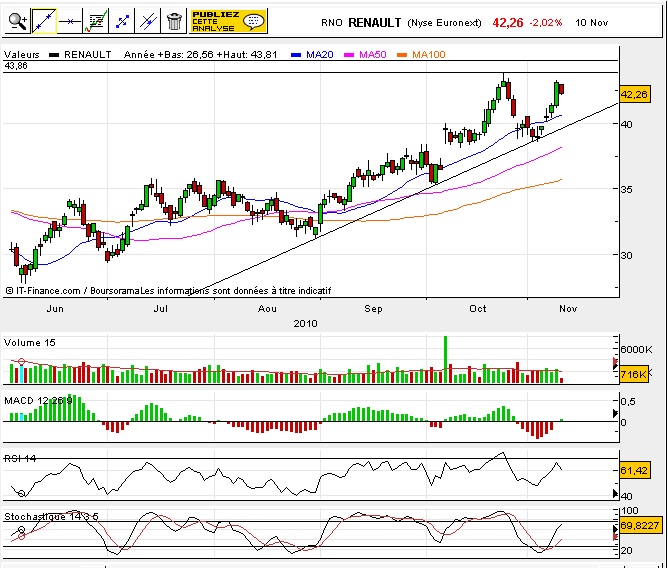Viewport: 668px width, 568px height.
Task: Click the 'Jun' month axis label
Action: (x=55, y=309)
